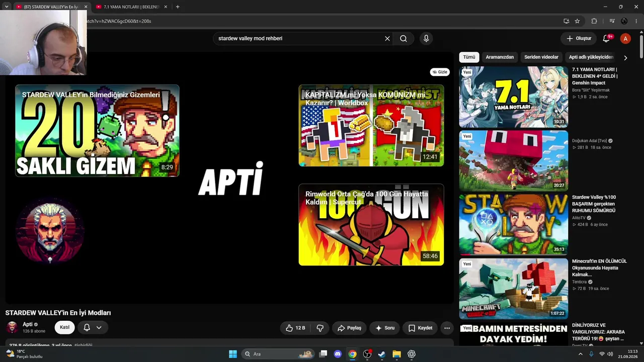Hide end screen cards with Gizle
The width and height of the screenshot is (644, 362).
pyautogui.click(x=440, y=72)
